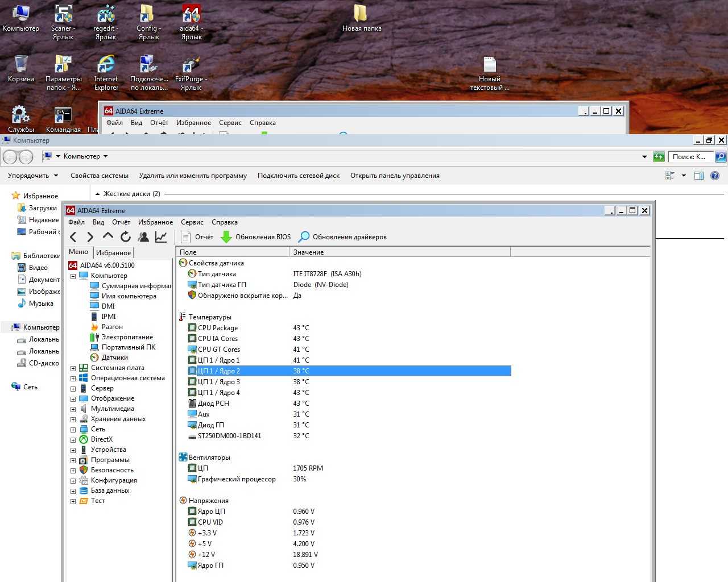Expand the Мультимедиа tree node

[73, 409]
